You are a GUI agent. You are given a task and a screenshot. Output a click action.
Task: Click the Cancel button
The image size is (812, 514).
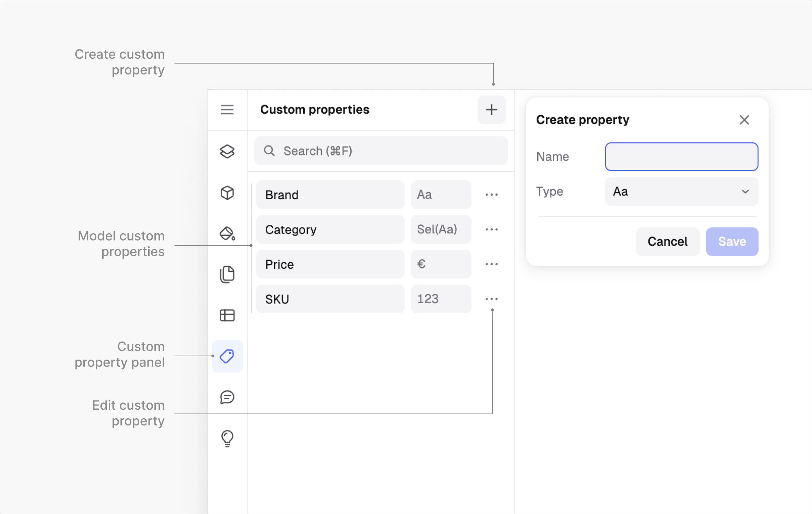coord(667,242)
